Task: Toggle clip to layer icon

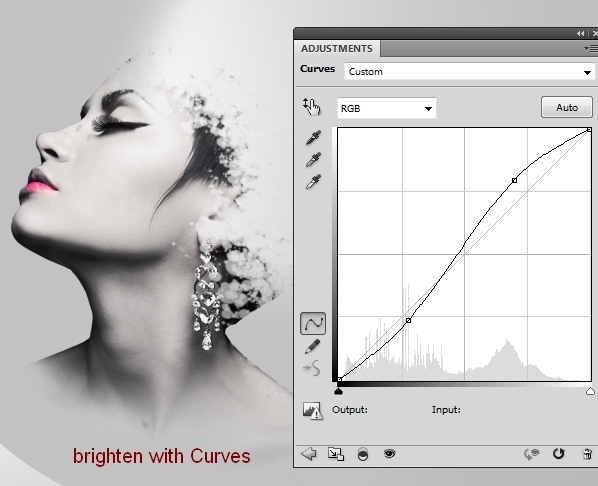Action: click(363, 454)
